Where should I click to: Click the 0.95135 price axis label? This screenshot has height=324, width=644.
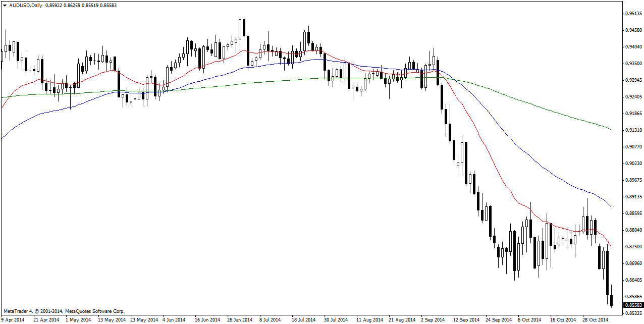633,14
